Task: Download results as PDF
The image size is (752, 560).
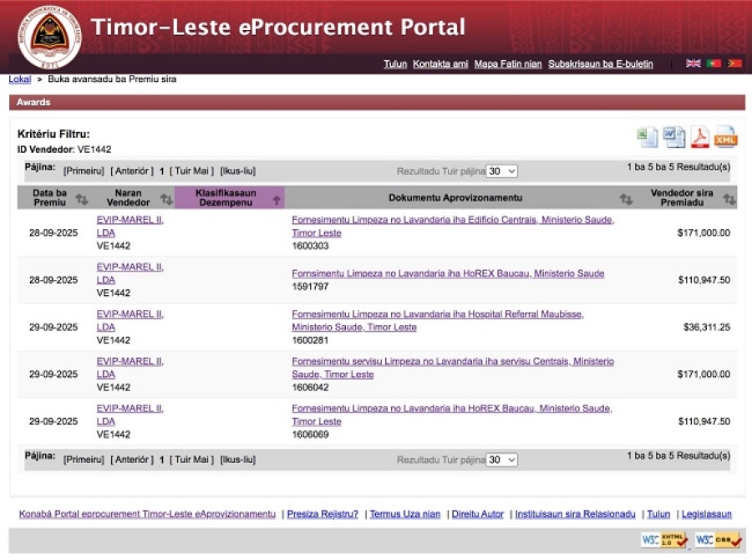Action: (x=699, y=137)
